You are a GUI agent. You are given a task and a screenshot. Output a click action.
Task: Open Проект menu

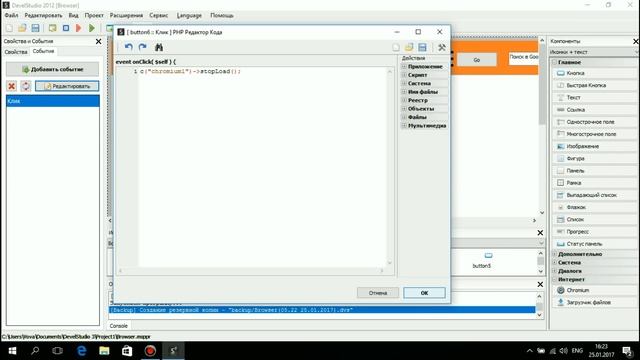(x=94, y=15)
